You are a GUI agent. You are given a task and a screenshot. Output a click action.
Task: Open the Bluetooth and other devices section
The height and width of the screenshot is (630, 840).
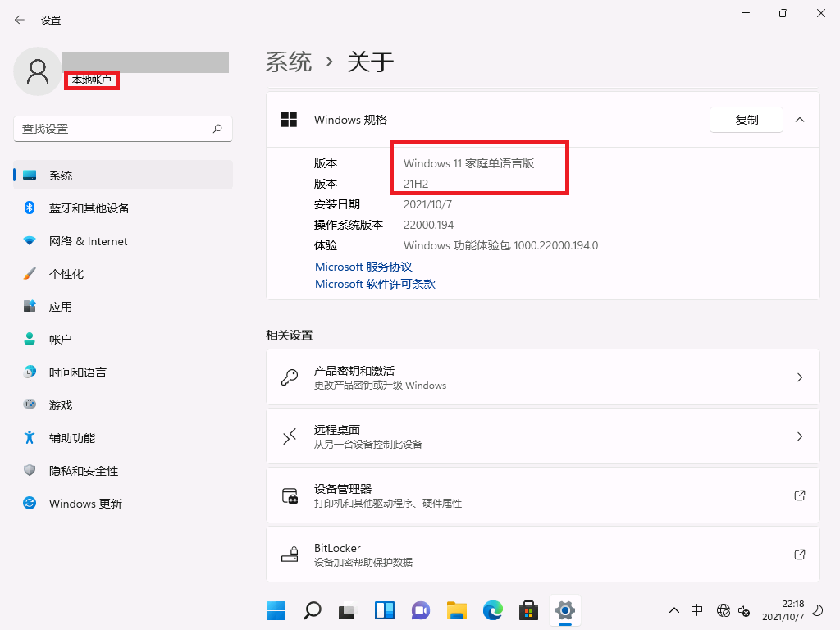pyautogui.click(x=123, y=208)
